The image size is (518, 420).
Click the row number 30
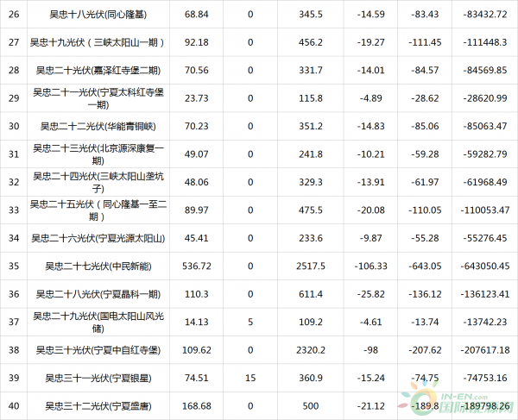click(x=14, y=126)
